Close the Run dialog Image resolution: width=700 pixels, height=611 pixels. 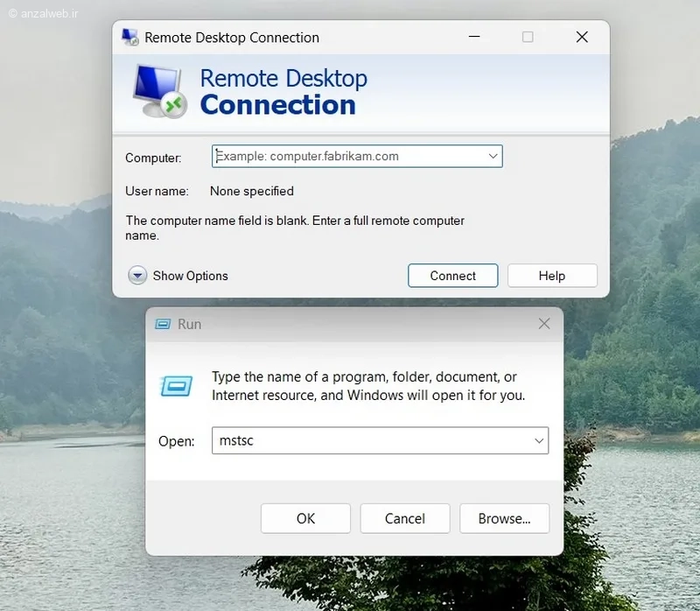[x=544, y=324]
